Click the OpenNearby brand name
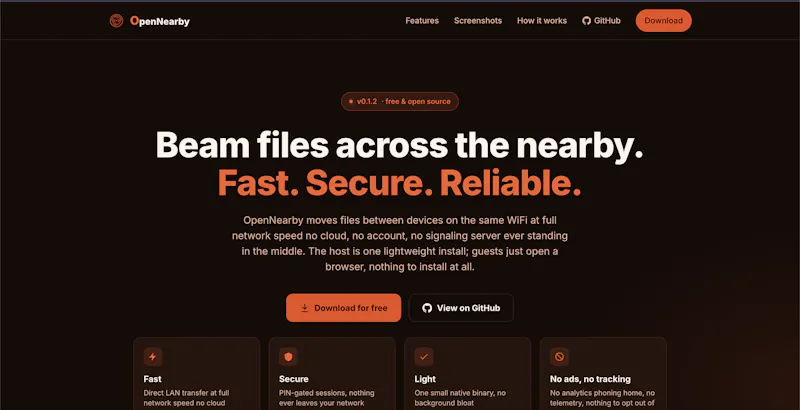800x410 pixels. (160, 21)
